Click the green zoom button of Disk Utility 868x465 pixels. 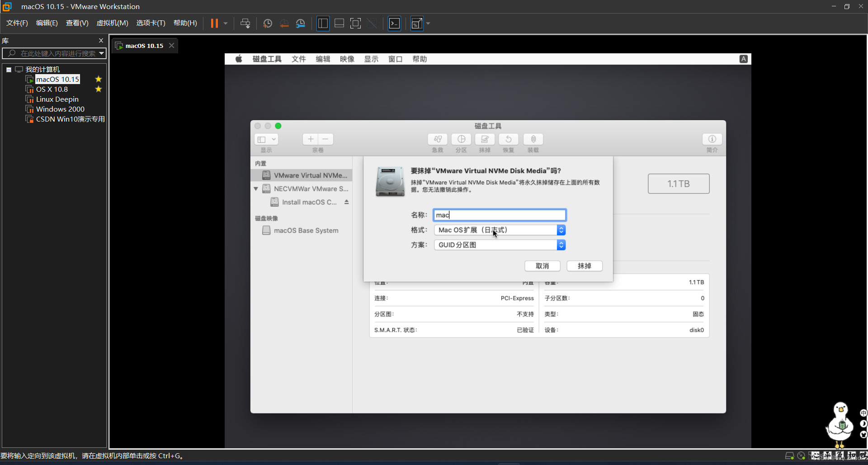click(x=278, y=126)
